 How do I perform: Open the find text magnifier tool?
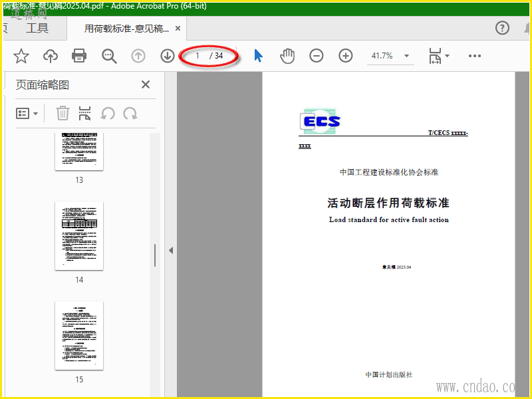(x=109, y=56)
